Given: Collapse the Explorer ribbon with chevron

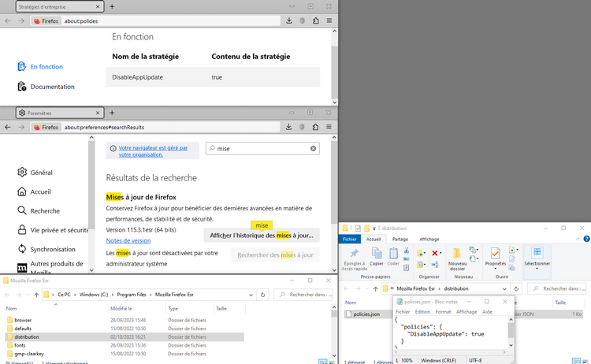Looking at the screenshot, I should pos(578,239).
